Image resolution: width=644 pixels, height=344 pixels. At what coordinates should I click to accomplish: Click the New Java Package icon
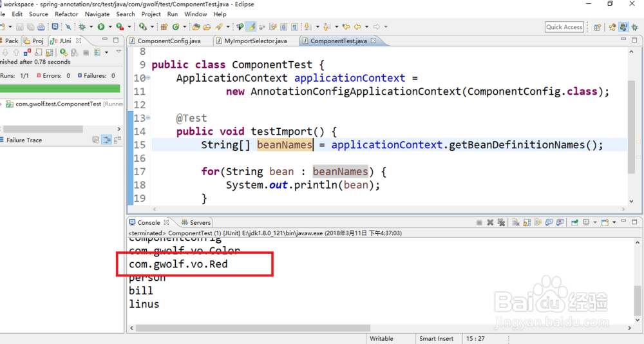pyautogui.click(x=164, y=27)
